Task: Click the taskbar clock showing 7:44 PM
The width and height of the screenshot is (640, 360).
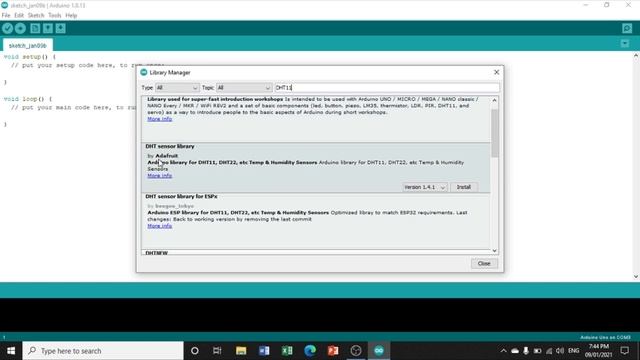Action: [598, 347]
